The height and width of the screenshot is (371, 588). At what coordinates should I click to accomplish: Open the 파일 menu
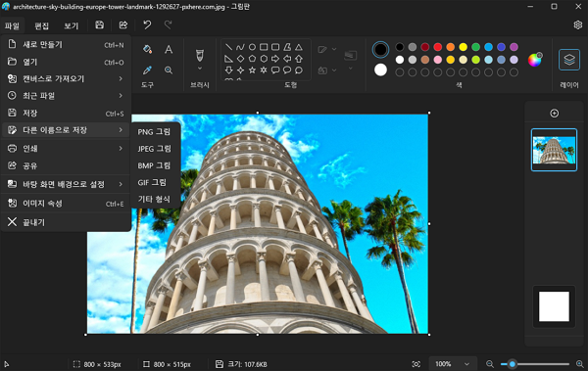pos(12,25)
